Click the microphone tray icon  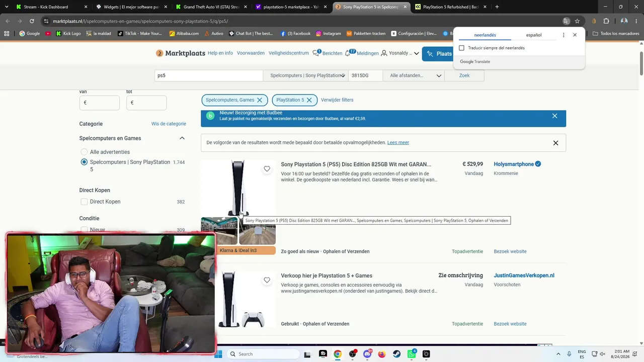click(x=569, y=354)
